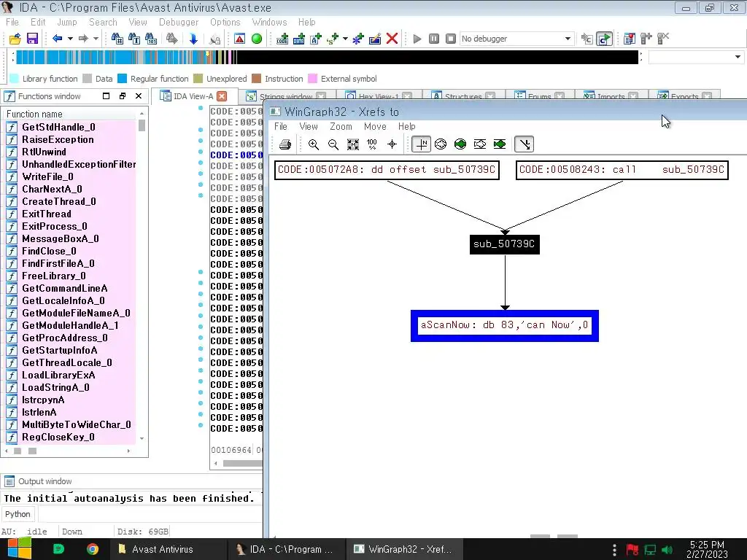Screen dimensions: 747x560
Task: Pause the debugger process
Action: coord(433,39)
